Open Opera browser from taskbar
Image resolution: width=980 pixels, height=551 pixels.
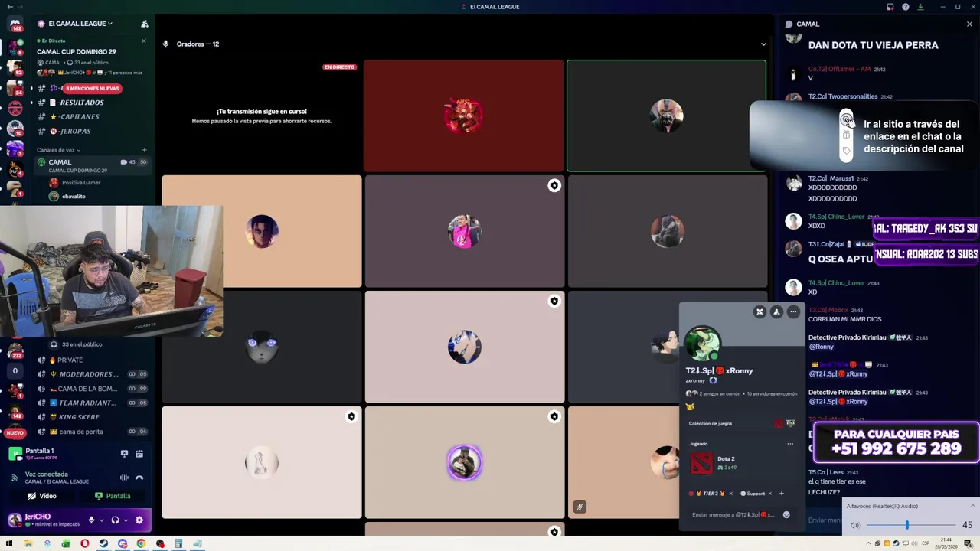tap(85, 544)
